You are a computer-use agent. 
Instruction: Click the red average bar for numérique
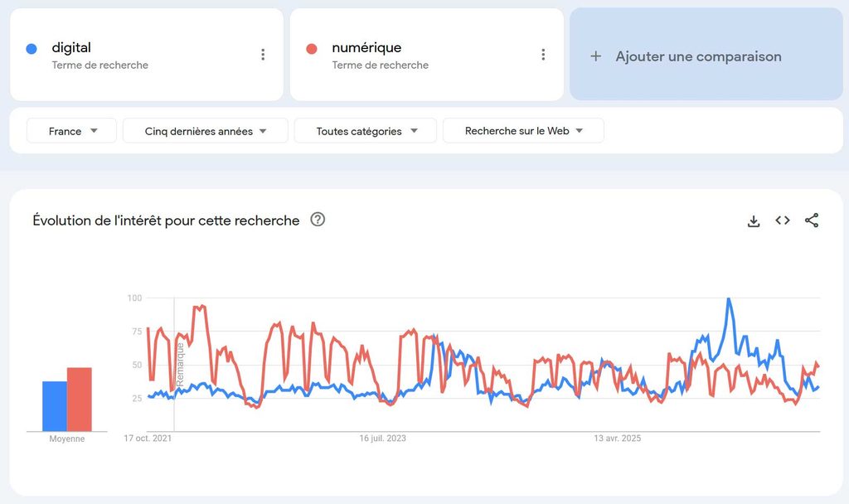click(80, 400)
